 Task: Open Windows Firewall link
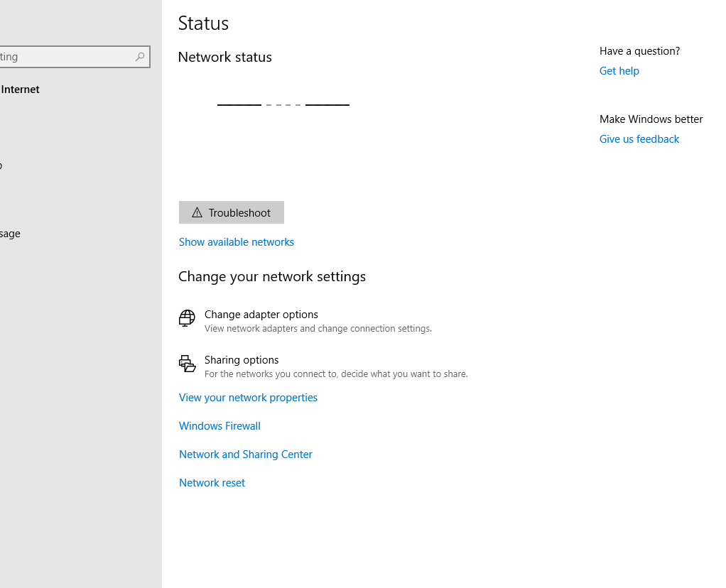tap(220, 426)
